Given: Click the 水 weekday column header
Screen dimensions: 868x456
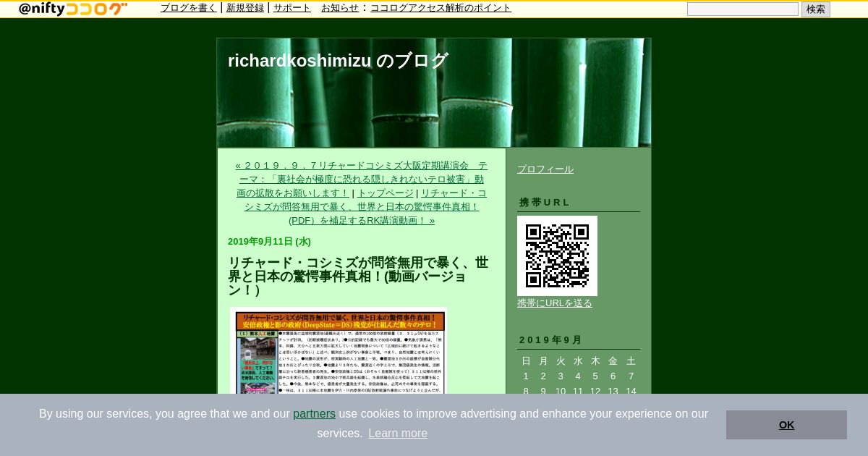Looking at the screenshot, I should point(578,361).
